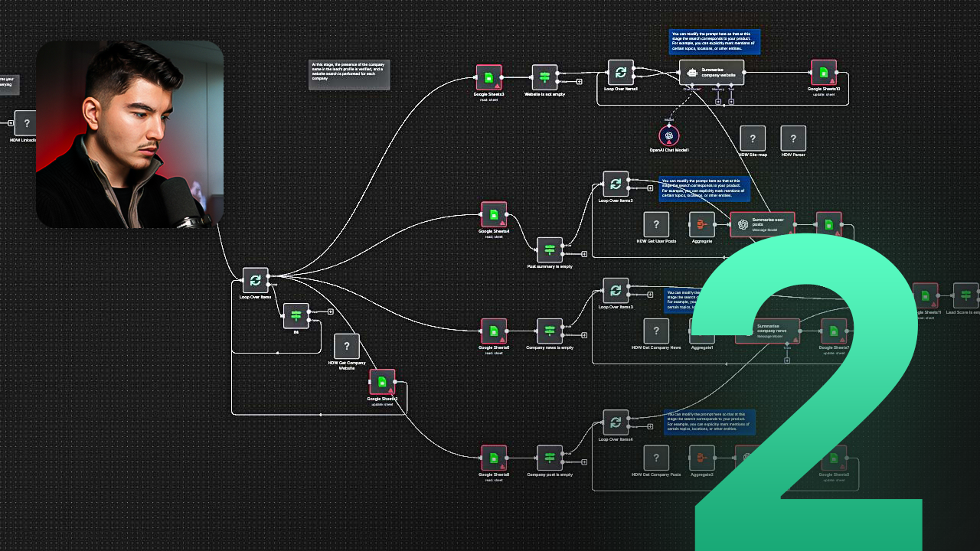Select the Google Sheets6 read node
Image resolution: width=980 pixels, height=551 pixels.
point(494,331)
